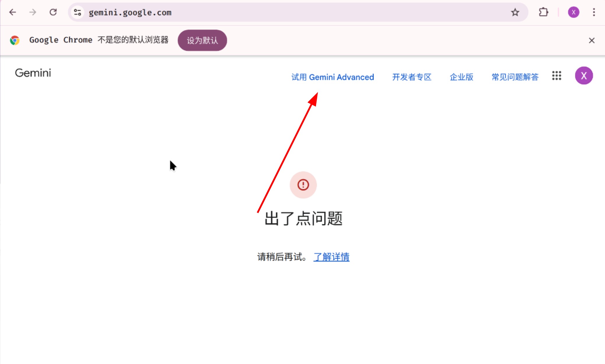Open Chrome three-dot menu

(x=594, y=12)
